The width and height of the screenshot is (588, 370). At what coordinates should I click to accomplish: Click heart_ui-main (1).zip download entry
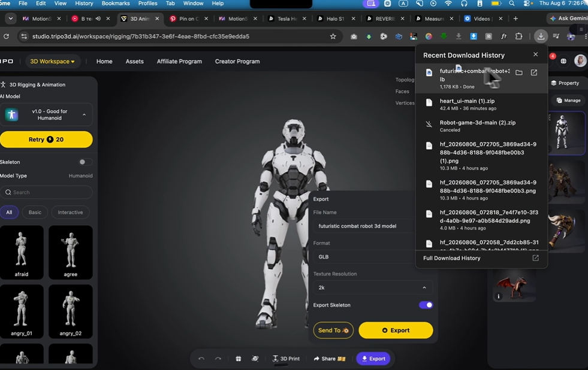tap(481, 104)
